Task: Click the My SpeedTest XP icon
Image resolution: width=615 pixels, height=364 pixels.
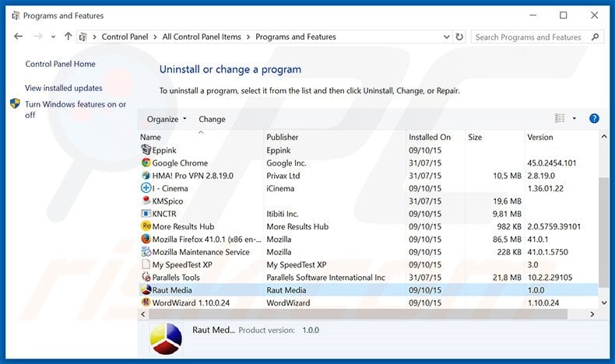Action: (146, 264)
